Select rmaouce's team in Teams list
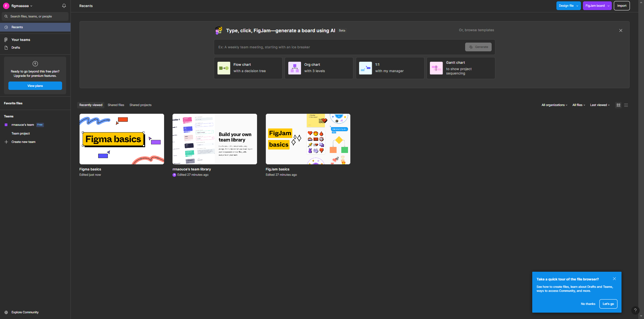 pos(23,125)
